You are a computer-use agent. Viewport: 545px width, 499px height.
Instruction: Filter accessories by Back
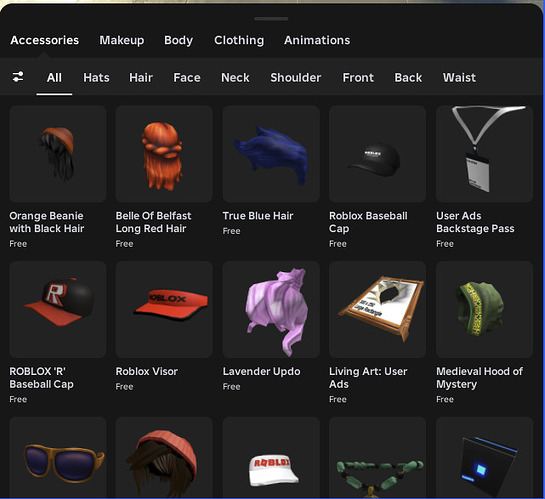point(408,77)
